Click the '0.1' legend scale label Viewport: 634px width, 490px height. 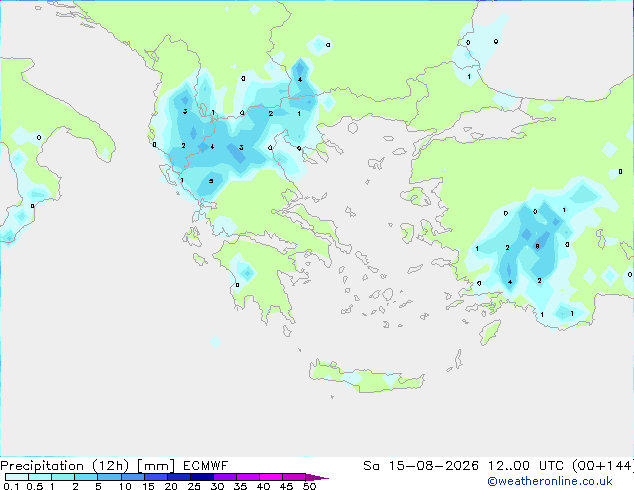click(11, 486)
